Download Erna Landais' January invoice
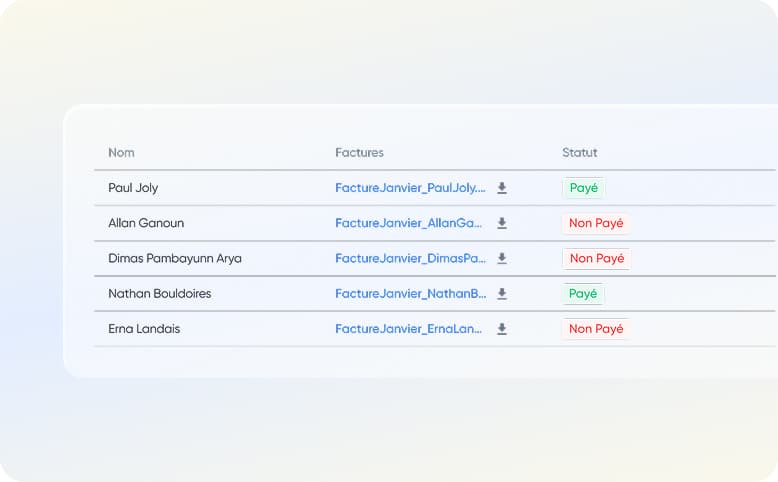 click(502, 329)
